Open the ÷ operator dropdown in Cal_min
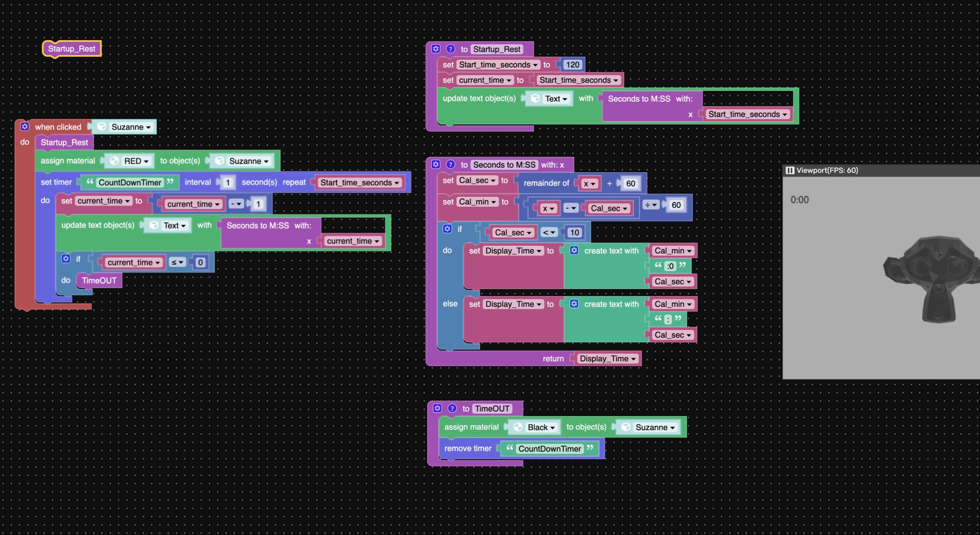The width and height of the screenshot is (980, 535). 650,205
